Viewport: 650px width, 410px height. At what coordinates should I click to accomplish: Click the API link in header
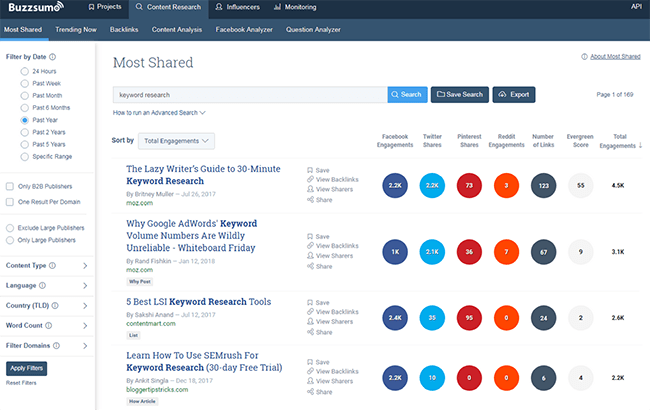(636, 6)
